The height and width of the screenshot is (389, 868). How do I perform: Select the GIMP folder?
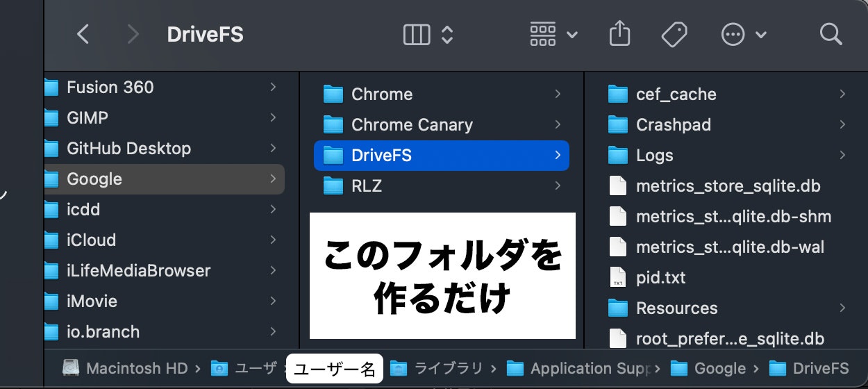click(x=164, y=117)
